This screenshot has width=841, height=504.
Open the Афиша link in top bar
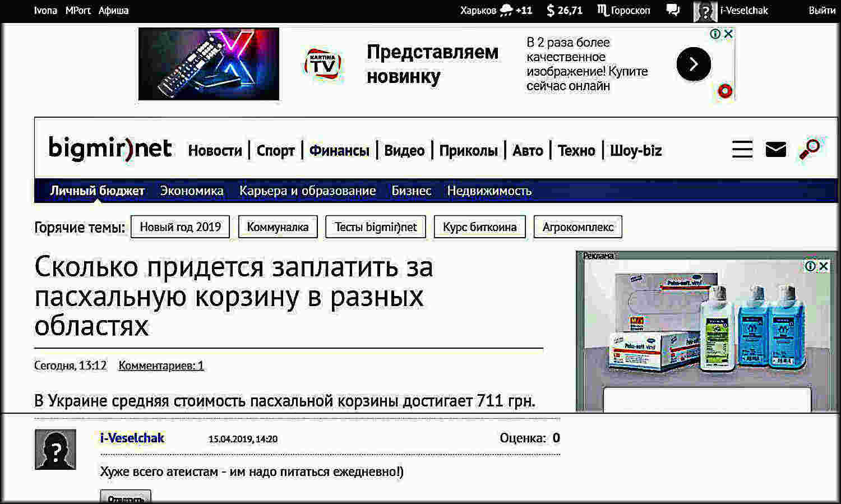(x=113, y=10)
